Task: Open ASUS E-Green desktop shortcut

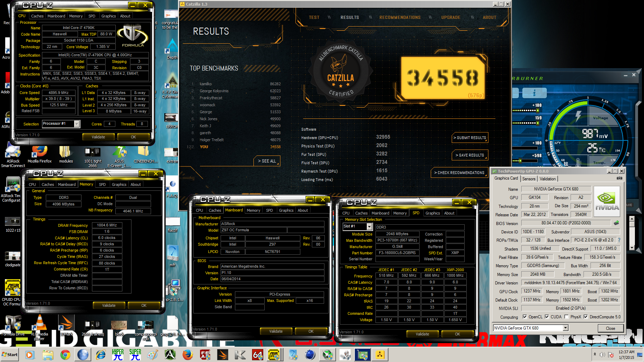Action: coord(119,156)
